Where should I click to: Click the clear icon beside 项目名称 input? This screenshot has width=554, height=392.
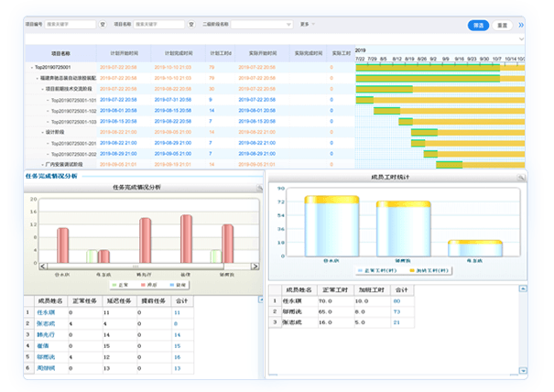pyautogui.click(x=190, y=25)
